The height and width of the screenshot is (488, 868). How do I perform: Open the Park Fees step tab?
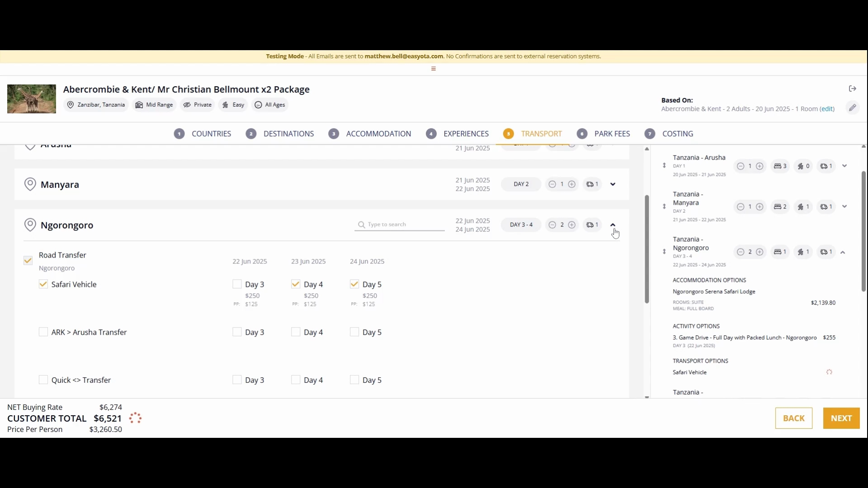(x=604, y=134)
